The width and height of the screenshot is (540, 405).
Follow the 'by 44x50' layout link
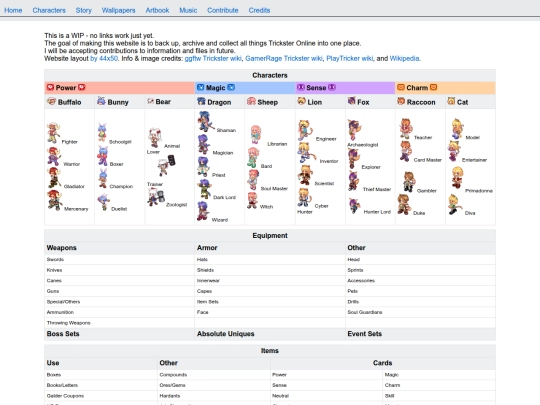(x=104, y=59)
